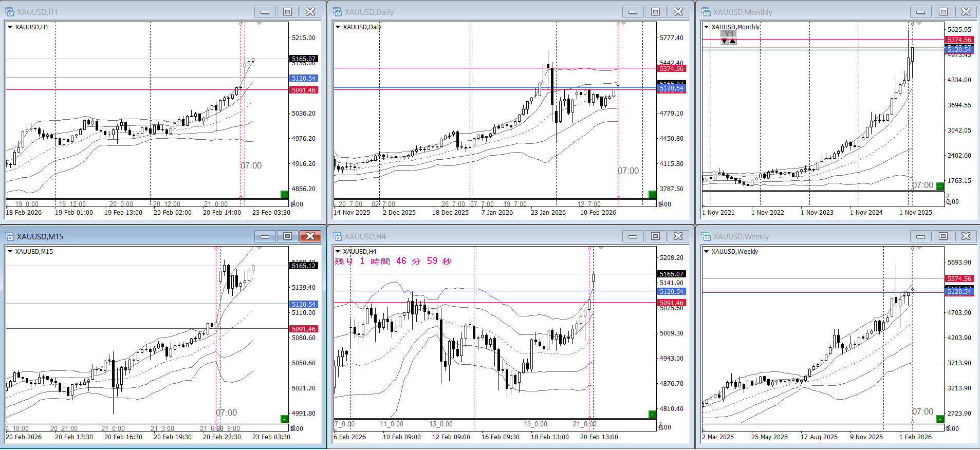Screen dimensions: 980x450
Task: Open the XAUUSD,Weekly chart dropdown triangle
Action: click(x=707, y=252)
